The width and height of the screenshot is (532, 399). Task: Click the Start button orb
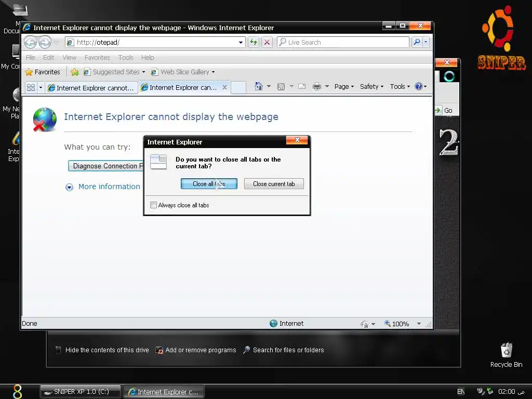[x=17, y=391]
